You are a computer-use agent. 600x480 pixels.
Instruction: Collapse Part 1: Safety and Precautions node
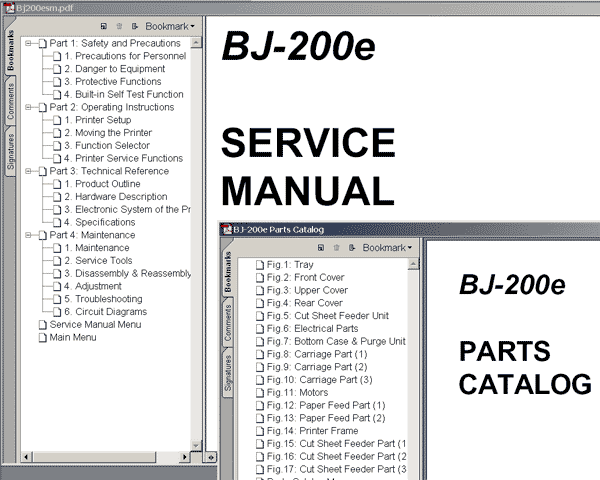[28, 43]
